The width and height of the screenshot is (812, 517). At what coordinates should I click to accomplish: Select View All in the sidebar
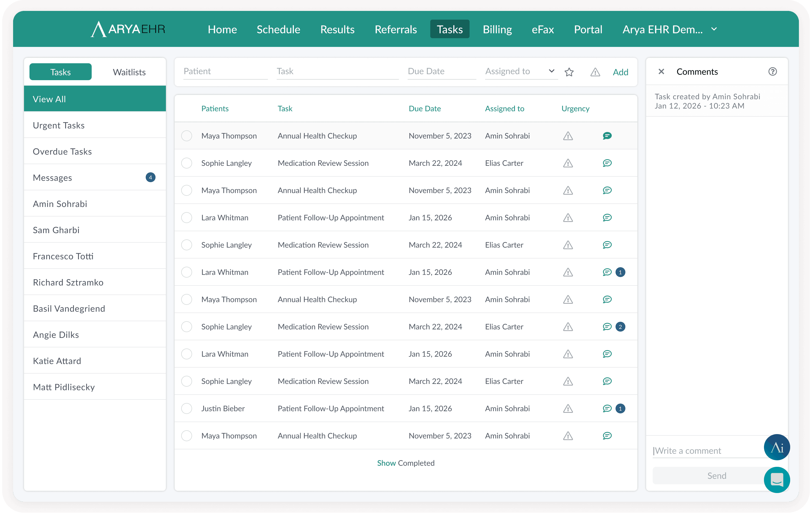coord(95,99)
